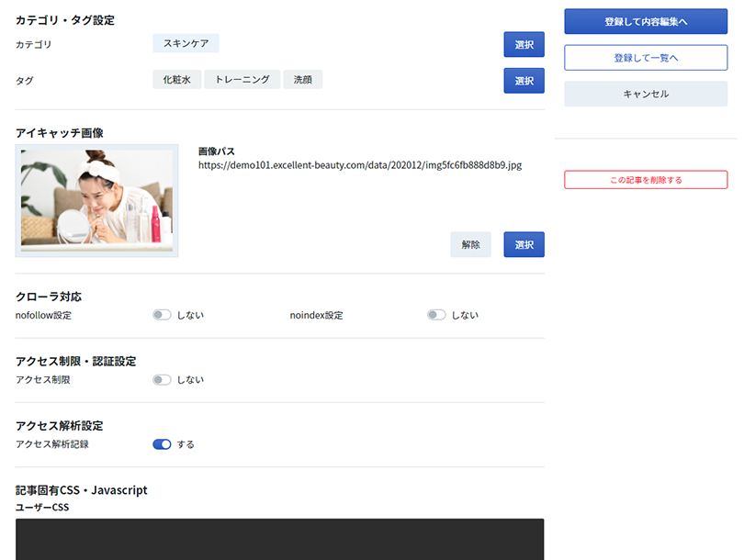
Task: Click する label next to アクセス解析記録
Action: (x=186, y=444)
